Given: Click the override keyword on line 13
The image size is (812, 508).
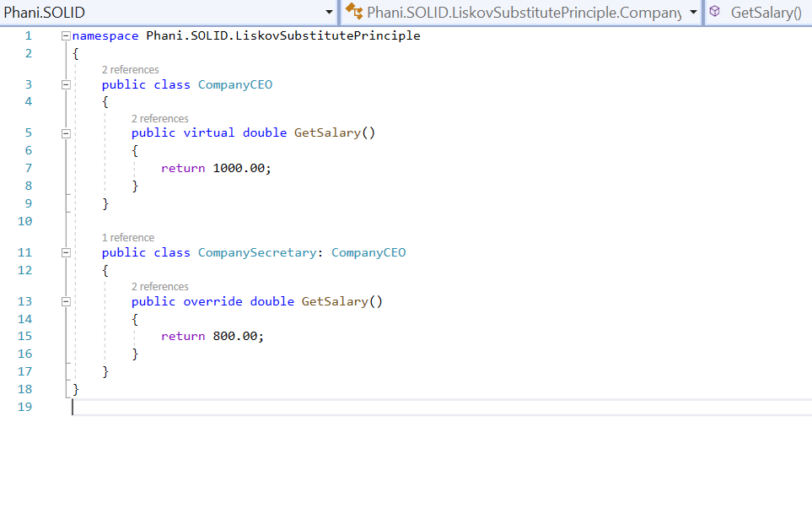Looking at the screenshot, I should (212, 301).
